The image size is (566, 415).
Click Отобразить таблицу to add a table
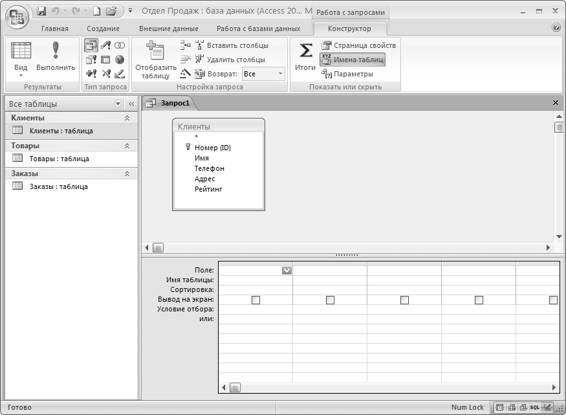[156, 60]
